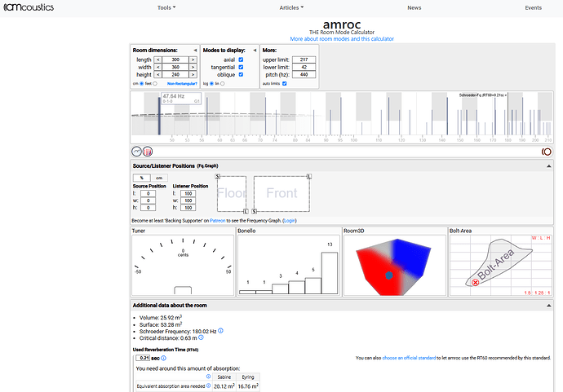Screen dimensions: 563x392
Task: Uncheck the oblique modes checkbox
Action: 241,75
